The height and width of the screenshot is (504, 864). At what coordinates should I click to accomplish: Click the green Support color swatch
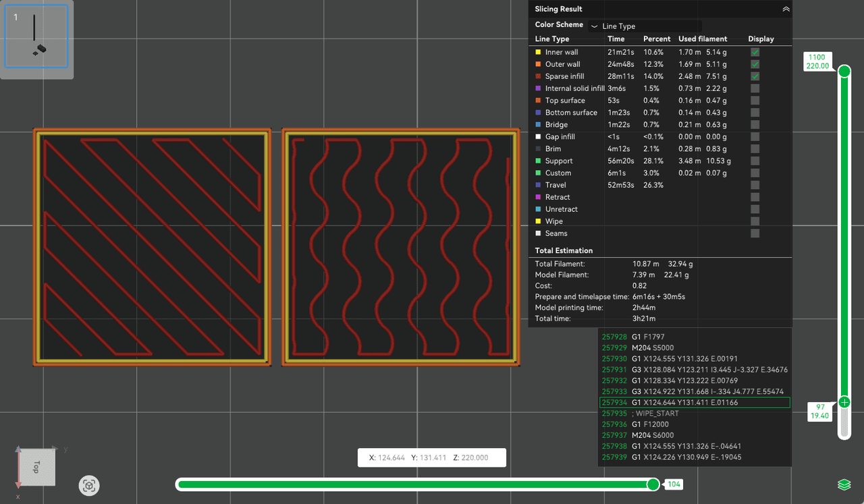[x=538, y=161]
